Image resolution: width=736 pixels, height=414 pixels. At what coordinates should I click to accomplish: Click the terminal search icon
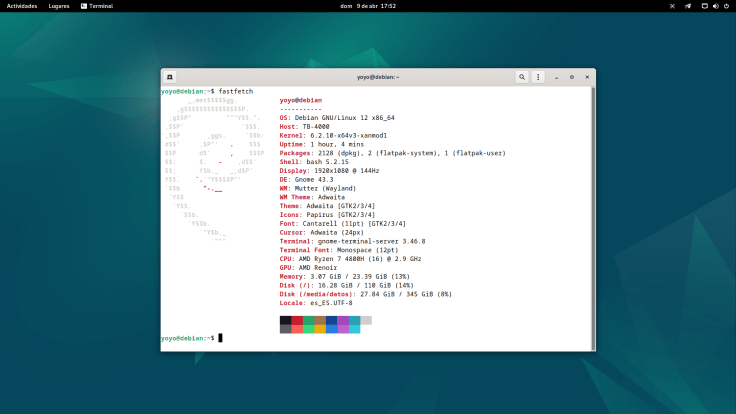point(522,76)
